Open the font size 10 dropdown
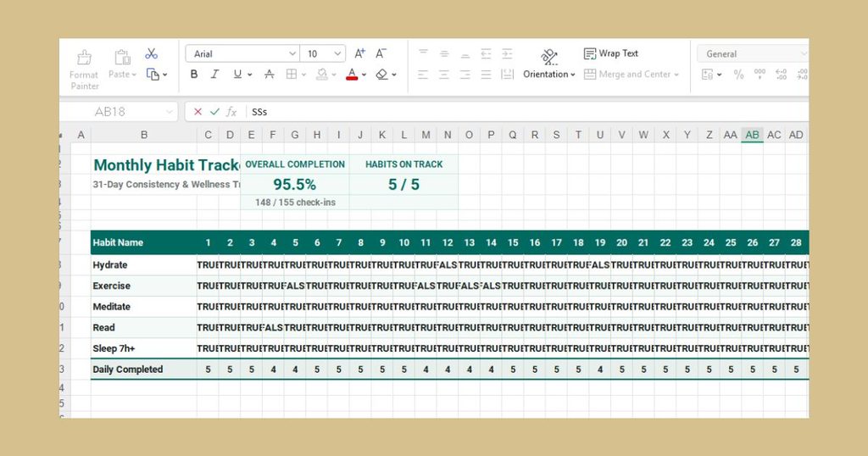Viewport: 868px width, 456px height. coord(337,53)
